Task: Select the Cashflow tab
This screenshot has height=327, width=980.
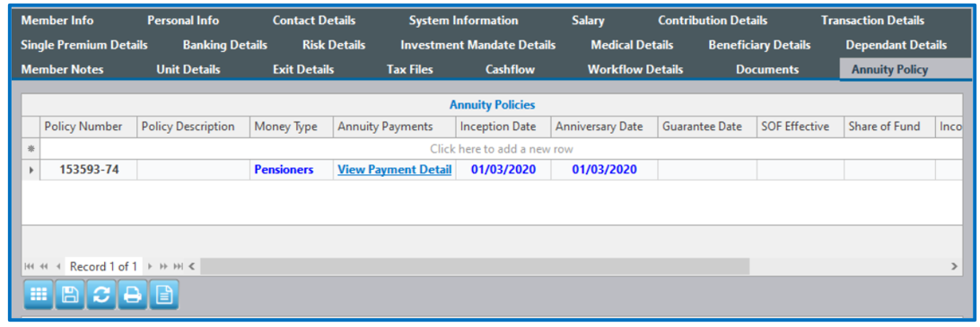Action: click(x=510, y=69)
